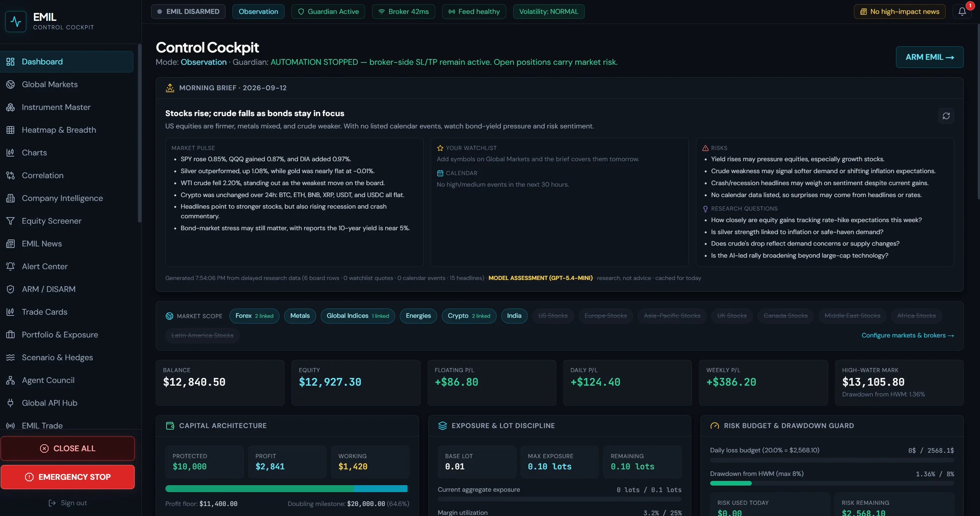The width and height of the screenshot is (980, 516).
Task: Click the Heatmap & Breadth grid icon
Action: tap(10, 130)
